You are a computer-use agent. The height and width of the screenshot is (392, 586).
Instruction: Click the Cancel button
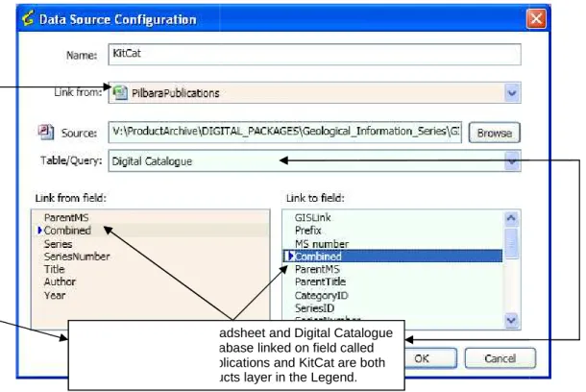pos(501,358)
